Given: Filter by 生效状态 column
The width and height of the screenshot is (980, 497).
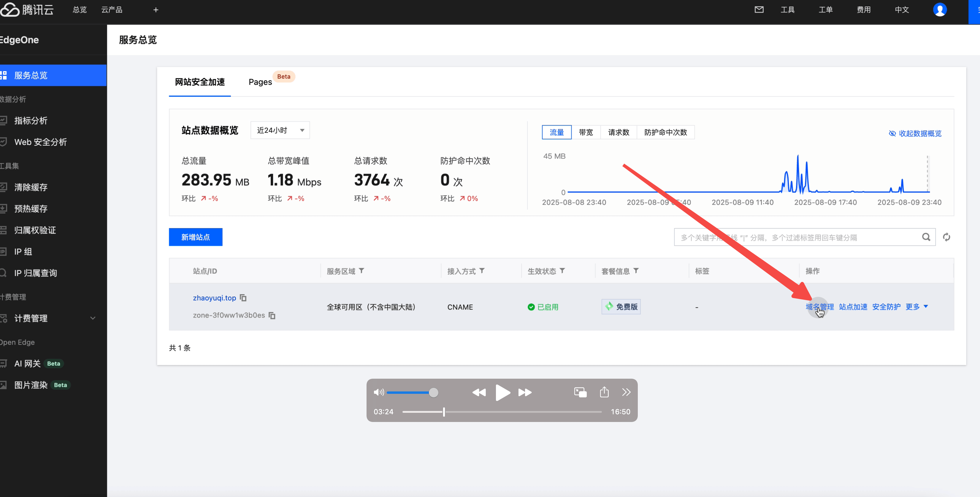Looking at the screenshot, I should pos(562,270).
